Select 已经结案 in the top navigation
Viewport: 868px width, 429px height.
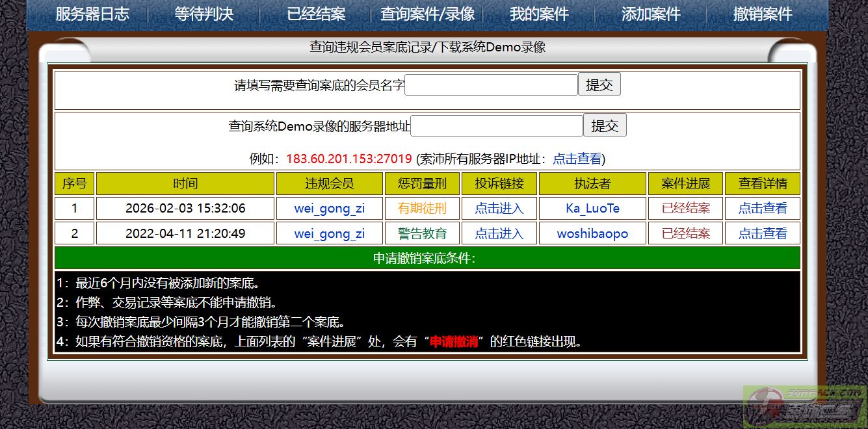click(x=316, y=14)
